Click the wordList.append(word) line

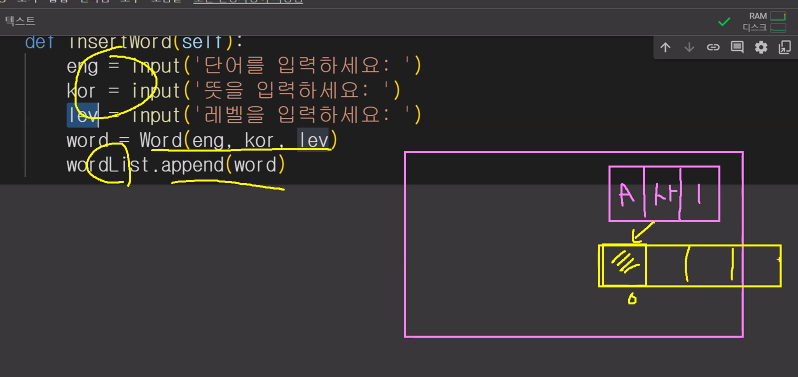point(176,165)
